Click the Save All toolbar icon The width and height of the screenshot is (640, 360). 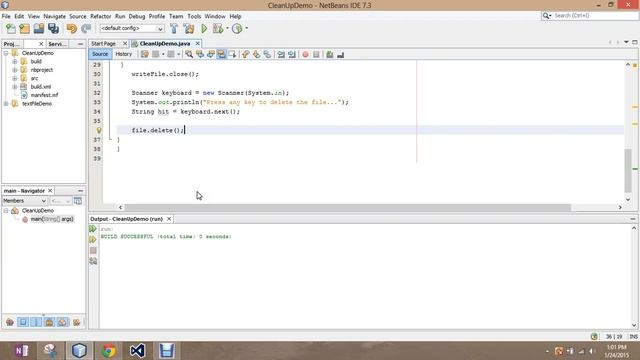pos(53,29)
